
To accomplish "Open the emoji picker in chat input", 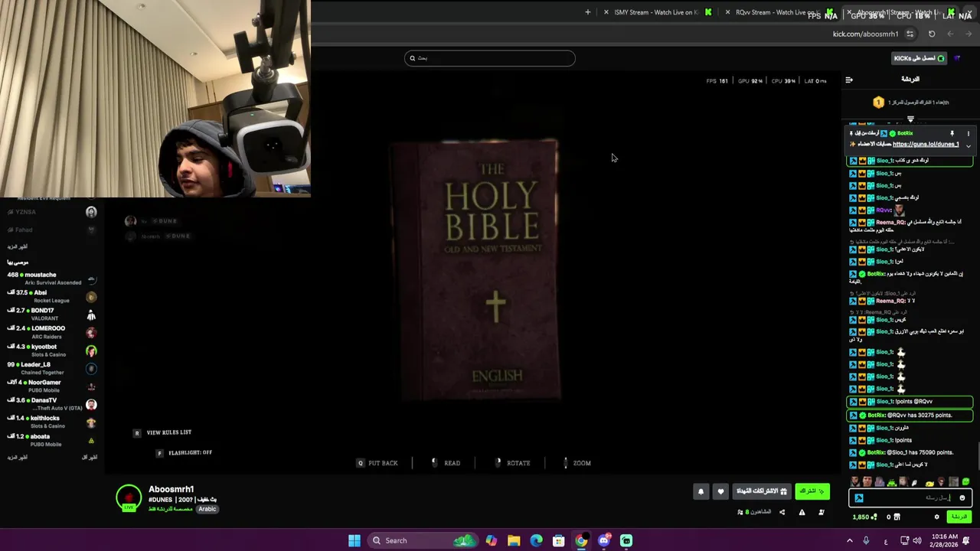I will (x=962, y=498).
